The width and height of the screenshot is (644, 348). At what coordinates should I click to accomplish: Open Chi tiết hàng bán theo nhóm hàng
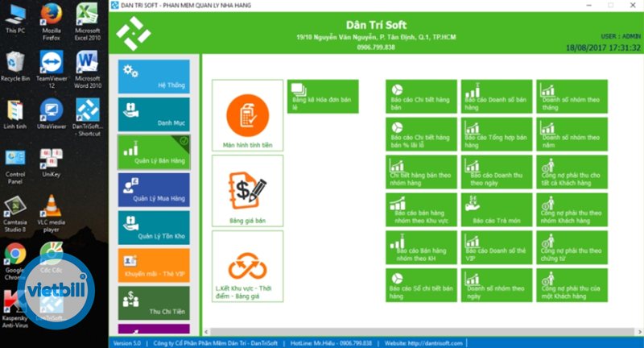(421, 172)
